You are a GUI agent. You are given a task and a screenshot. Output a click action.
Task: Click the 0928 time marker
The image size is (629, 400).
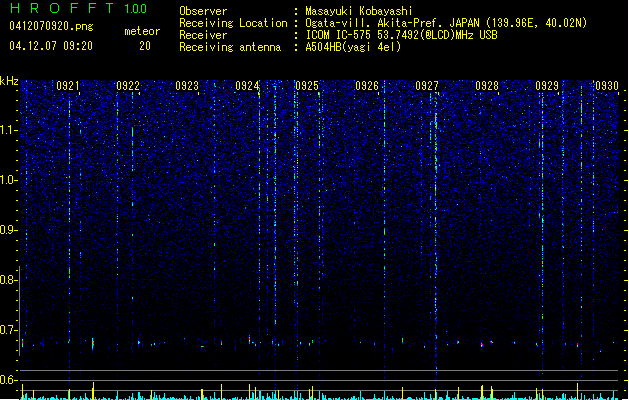pos(487,86)
